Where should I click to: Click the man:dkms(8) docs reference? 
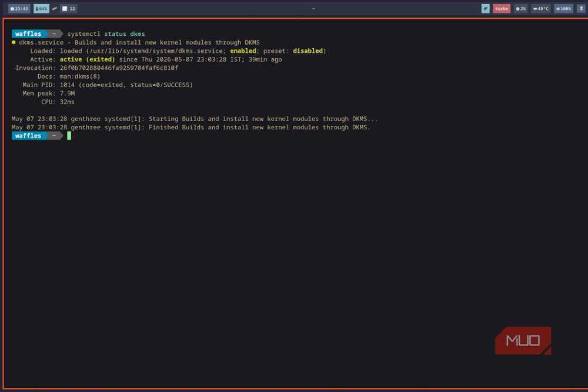coord(80,76)
